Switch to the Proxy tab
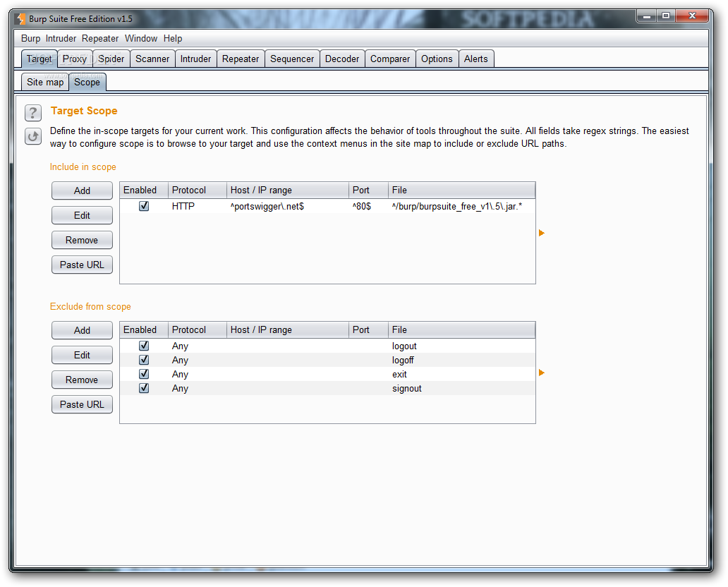 tap(75, 59)
